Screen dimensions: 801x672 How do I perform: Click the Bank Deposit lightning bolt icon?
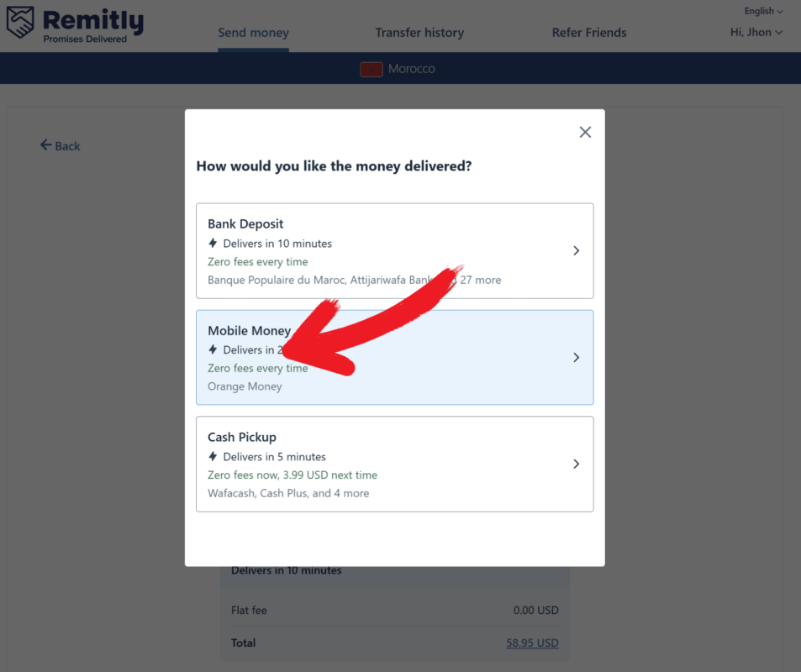point(213,243)
